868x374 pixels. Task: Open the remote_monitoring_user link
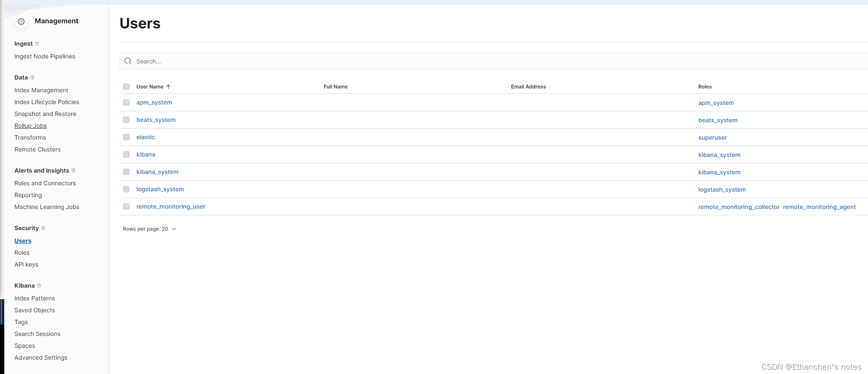pos(171,206)
